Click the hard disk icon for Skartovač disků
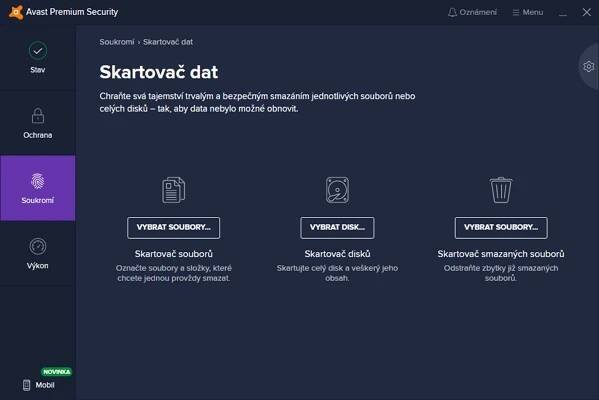Viewport: 599px width, 400px height. click(x=337, y=190)
